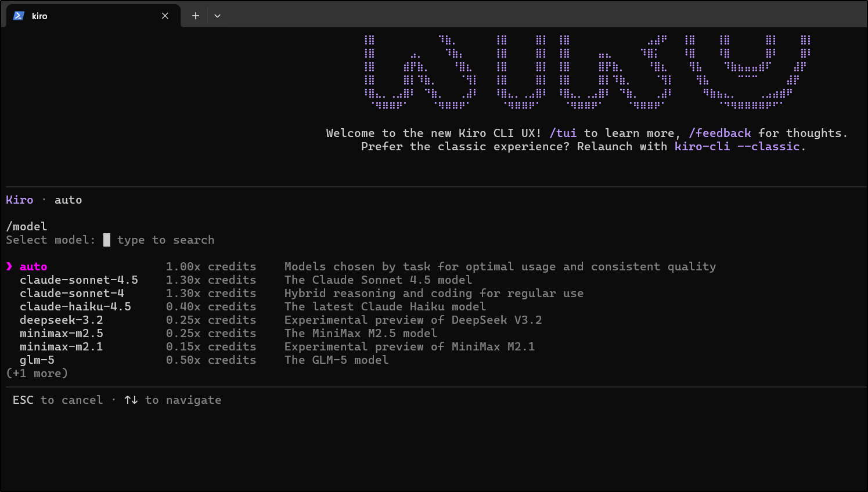Viewport: 868px width, 492px height.
Task: Click 'The GLM-5 model' description
Action: [x=337, y=360]
